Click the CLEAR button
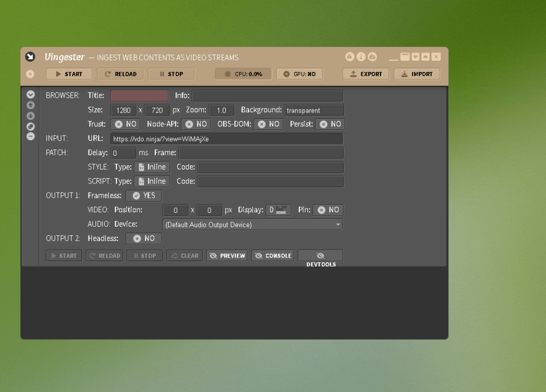 pyautogui.click(x=185, y=255)
